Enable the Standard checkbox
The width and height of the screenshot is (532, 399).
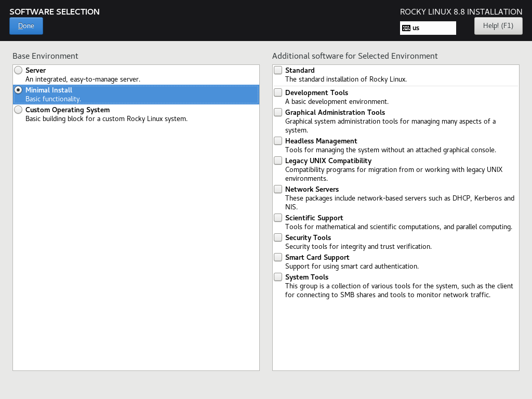(x=278, y=70)
